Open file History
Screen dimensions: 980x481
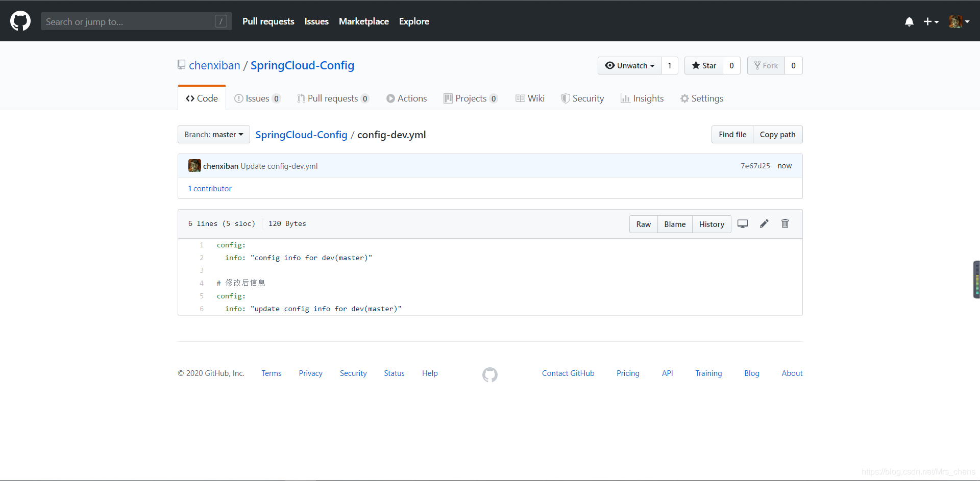point(712,224)
